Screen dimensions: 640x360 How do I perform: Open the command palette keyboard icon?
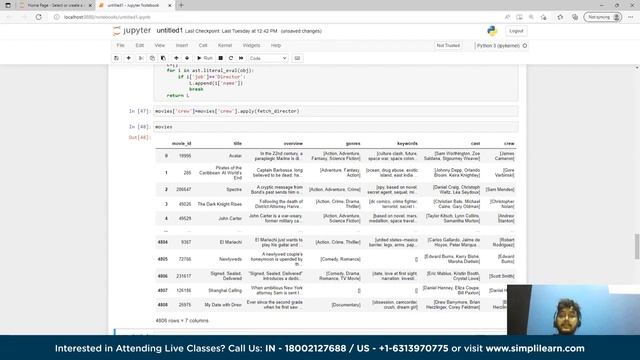click(x=297, y=58)
